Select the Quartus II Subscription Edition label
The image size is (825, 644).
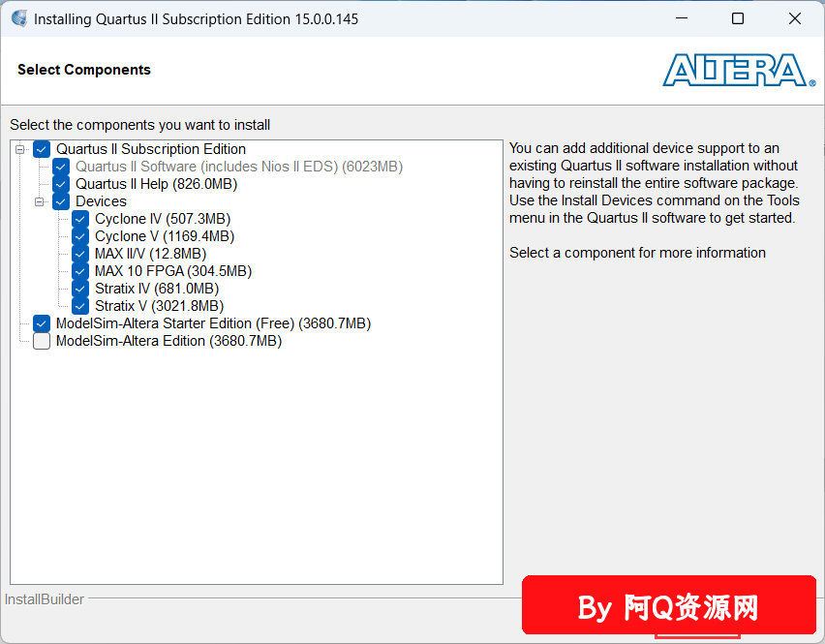tap(151, 149)
